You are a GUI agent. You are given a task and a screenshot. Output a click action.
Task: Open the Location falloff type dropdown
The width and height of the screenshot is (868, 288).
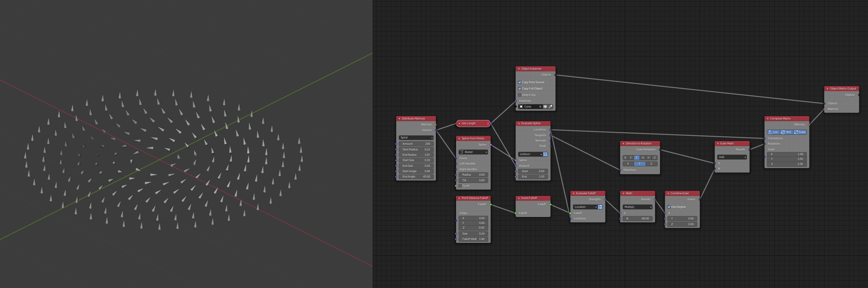pyautogui.click(x=585, y=207)
